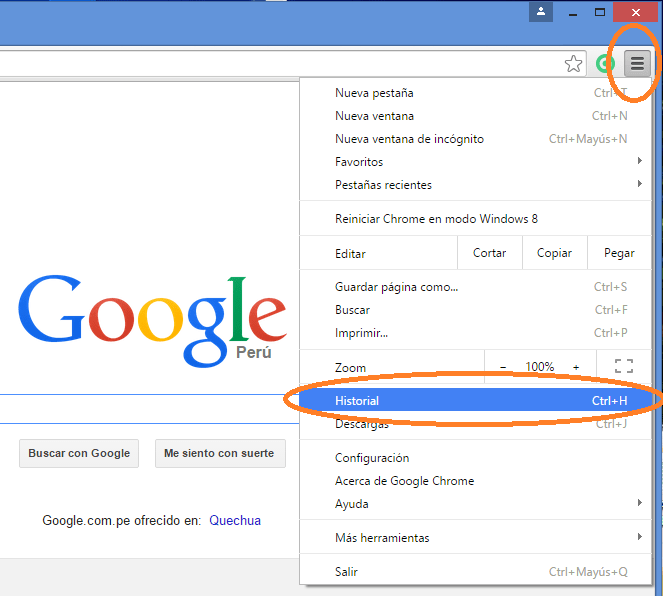Click Pegar in the Editar row

pos(619,253)
